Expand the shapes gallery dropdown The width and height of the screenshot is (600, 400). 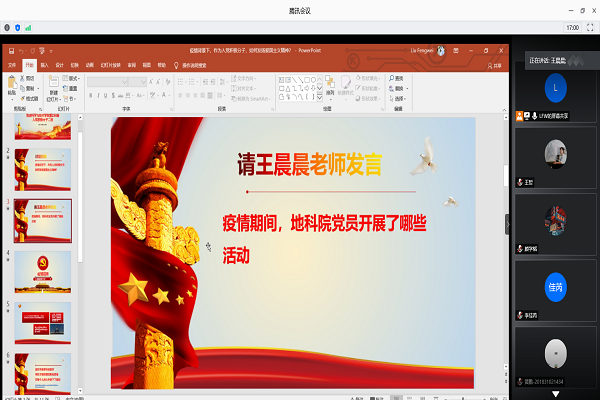click(x=317, y=96)
